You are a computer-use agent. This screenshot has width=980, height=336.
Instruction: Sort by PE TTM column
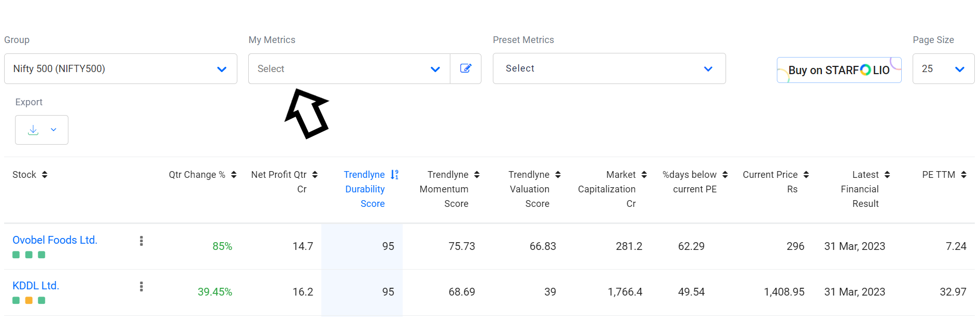click(x=963, y=175)
